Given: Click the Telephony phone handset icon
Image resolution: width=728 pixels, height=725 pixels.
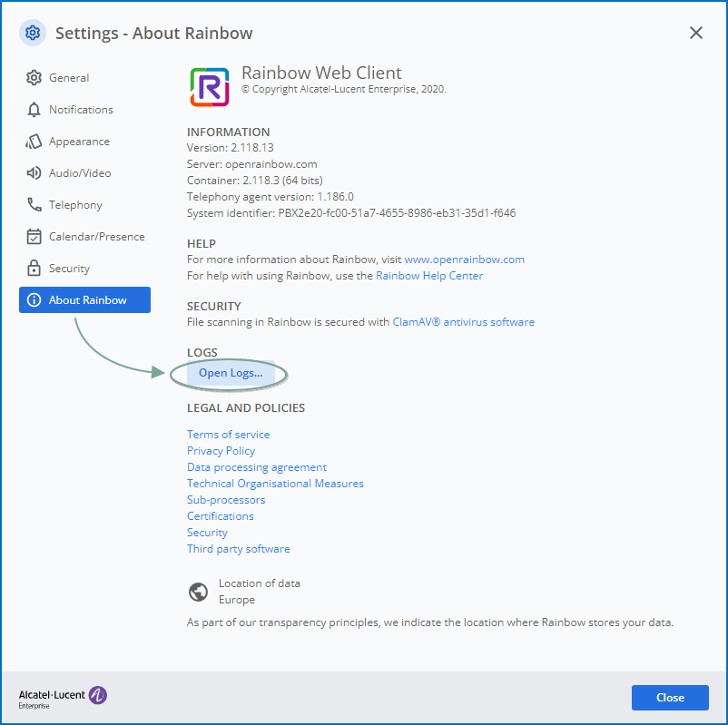Looking at the screenshot, I should (34, 205).
